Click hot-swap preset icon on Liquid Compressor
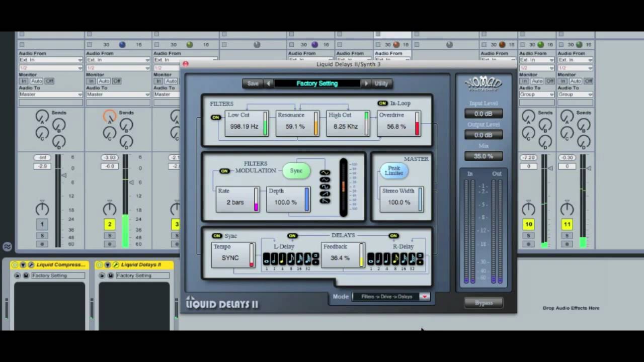644x362 pixels. tap(17, 276)
